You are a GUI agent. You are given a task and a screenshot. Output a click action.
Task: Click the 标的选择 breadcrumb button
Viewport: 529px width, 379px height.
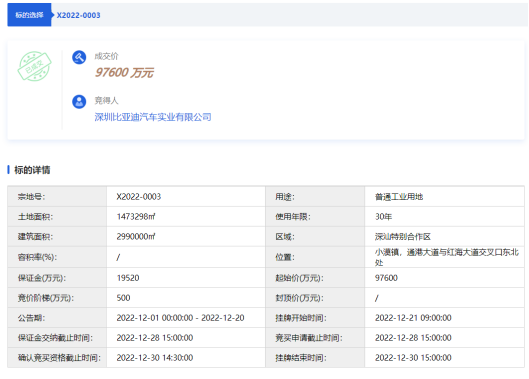29,15
